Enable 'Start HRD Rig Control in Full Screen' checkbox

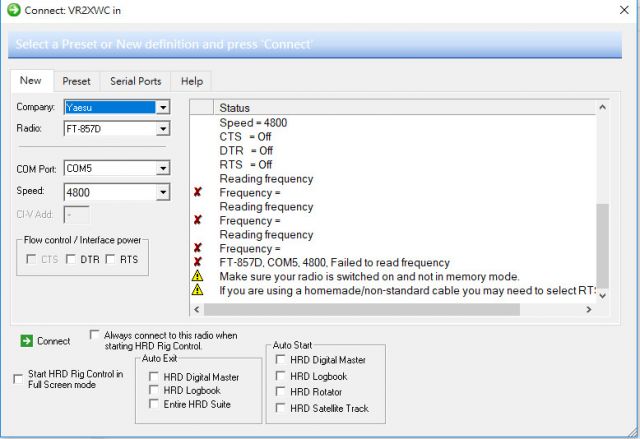[x=18, y=379]
